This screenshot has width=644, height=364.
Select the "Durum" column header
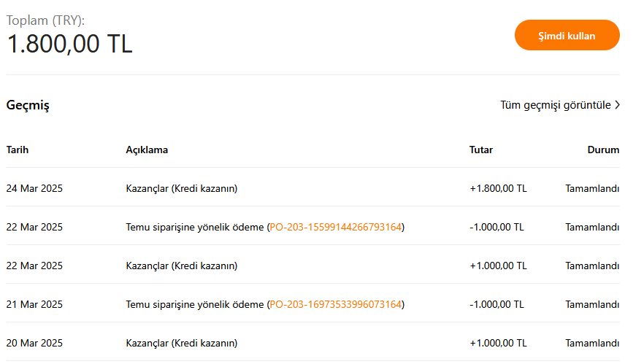(603, 150)
